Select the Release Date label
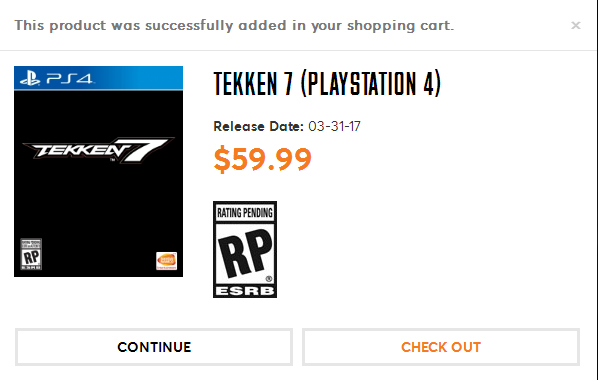Viewport: 598px width, 380px height. point(258,126)
